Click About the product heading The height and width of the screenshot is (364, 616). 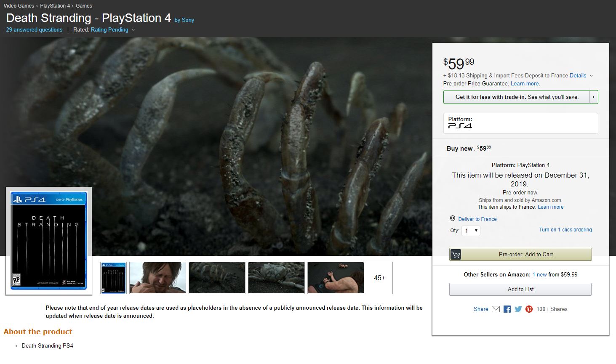point(38,332)
